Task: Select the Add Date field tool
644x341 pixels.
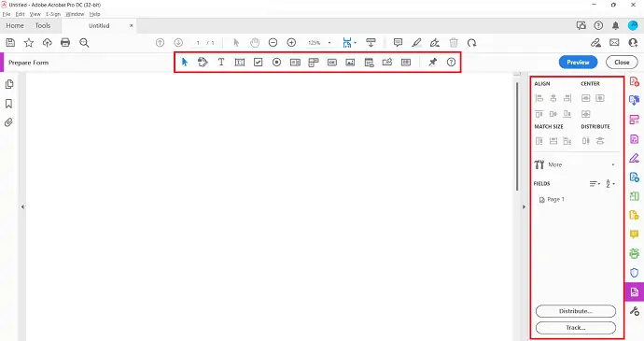Action: click(x=369, y=63)
